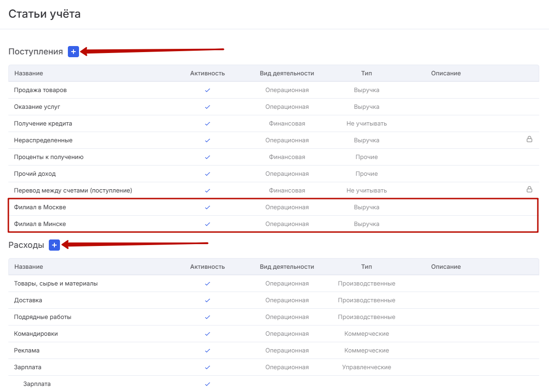Toggle activity checkmark for Товары, сырье и материалы
This screenshot has width=549, height=392.
pos(207,284)
